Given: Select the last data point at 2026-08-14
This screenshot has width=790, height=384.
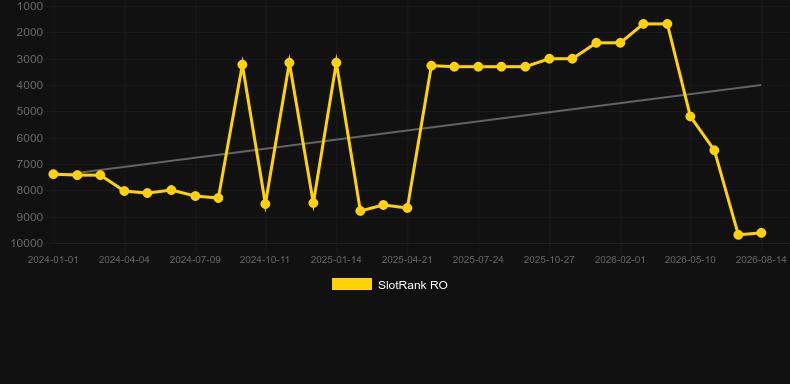Looking at the screenshot, I should pyautogui.click(x=761, y=233).
